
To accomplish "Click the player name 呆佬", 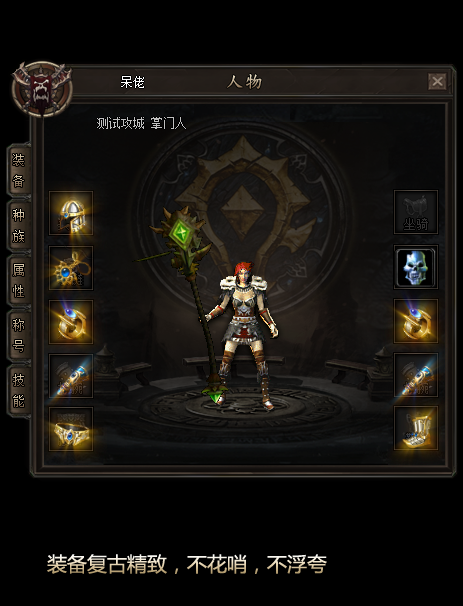I will pyautogui.click(x=132, y=82).
